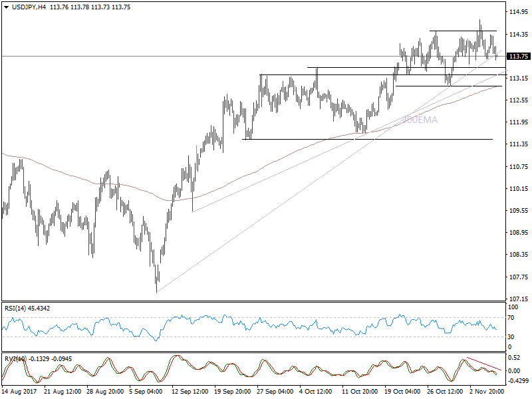Select the 28 Aug 20:00 time label
This screenshot has height=399, width=532.
coord(105,392)
